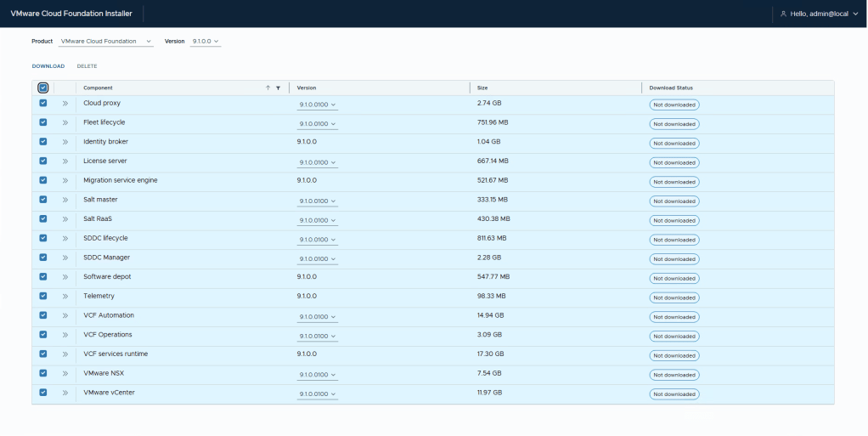Screen dimensions: 868x436
Task: Open VCF Operations version dropdown
Action: [x=317, y=337]
